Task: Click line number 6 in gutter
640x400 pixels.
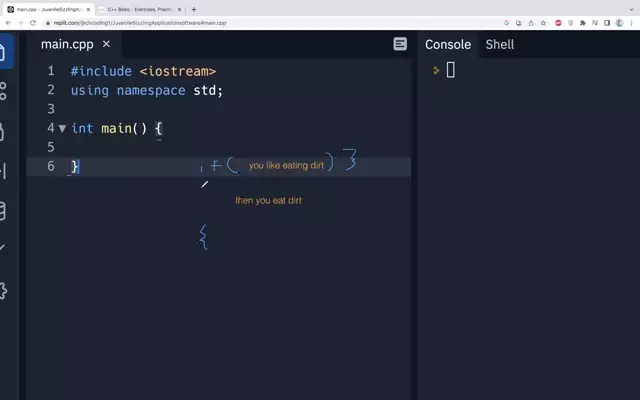Action: [51, 166]
